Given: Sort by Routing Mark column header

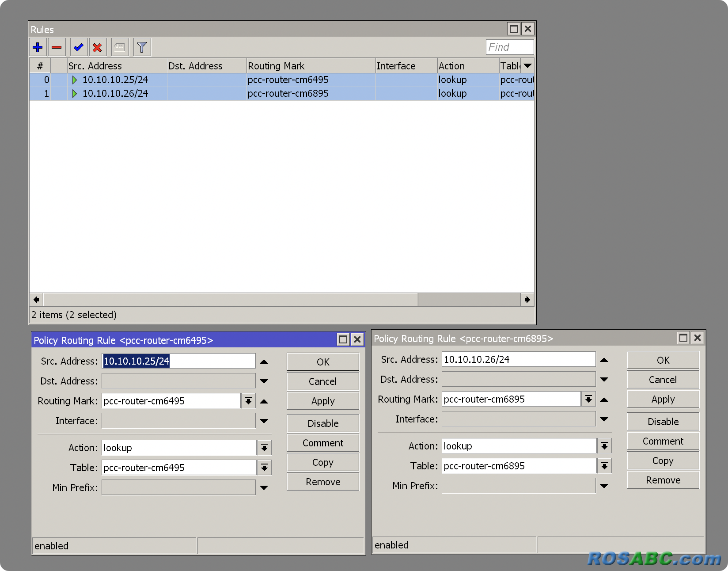Looking at the screenshot, I should 311,66.
